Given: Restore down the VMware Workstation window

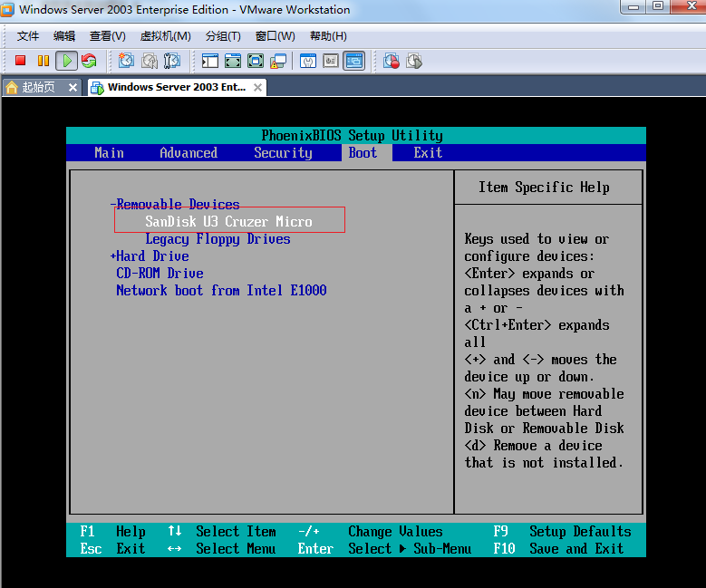Looking at the screenshot, I should [x=658, y=6].
